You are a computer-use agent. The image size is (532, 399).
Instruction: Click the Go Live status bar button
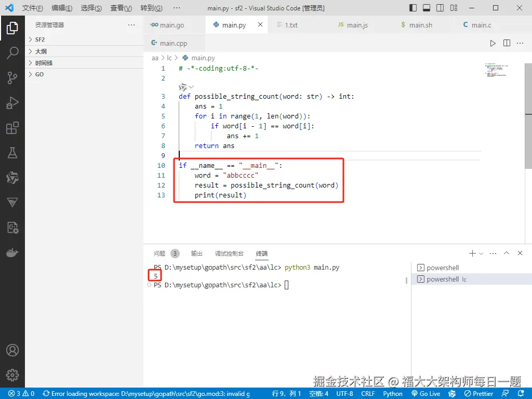(x=426, y=394)
